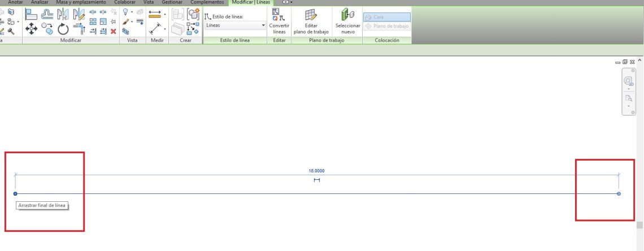Select the Offset tool icon
644x251 pixels.
tap(48, 15)
